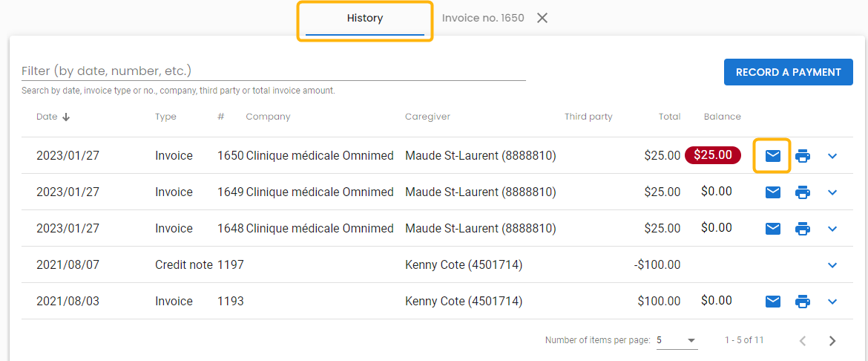Email invoice 1649 with the envelope icon

[773, 192]
